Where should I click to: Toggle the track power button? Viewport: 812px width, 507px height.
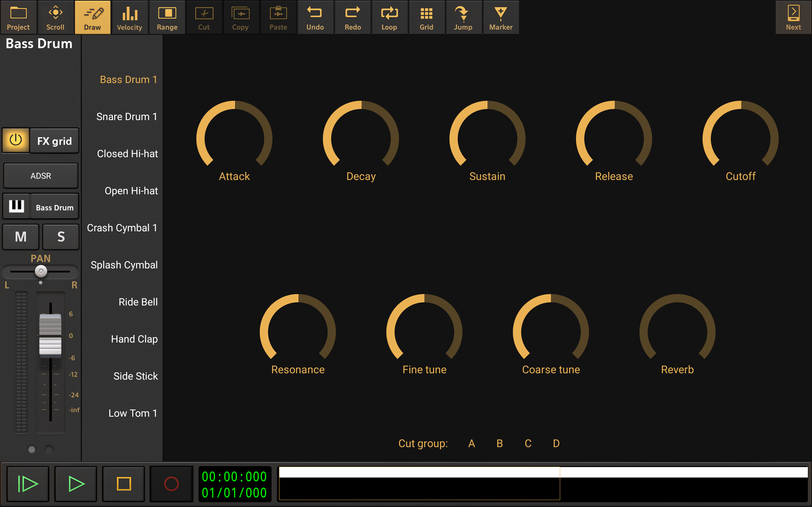[16, 140]
